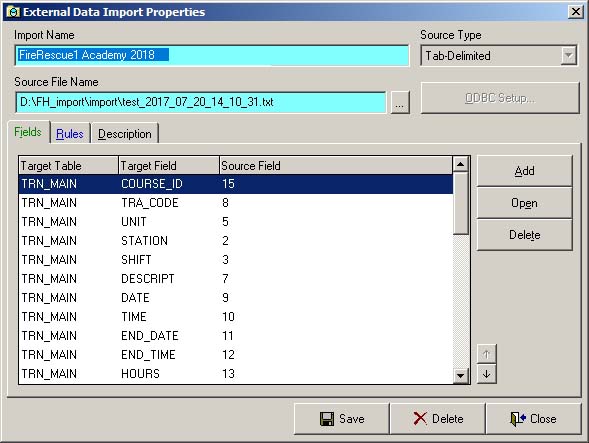Click the title bar application icon

pyautogui.click(x=13, y=12)
